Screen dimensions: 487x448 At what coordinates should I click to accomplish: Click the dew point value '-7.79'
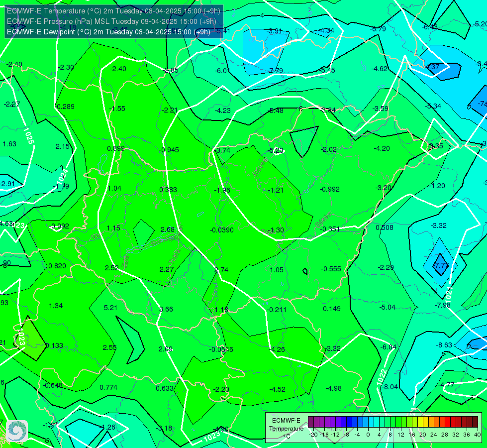pyautogui.click(x=275, y=71)
